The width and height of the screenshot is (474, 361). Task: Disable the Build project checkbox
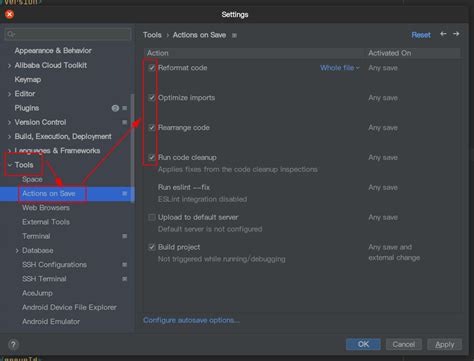(x=152, y=247)
